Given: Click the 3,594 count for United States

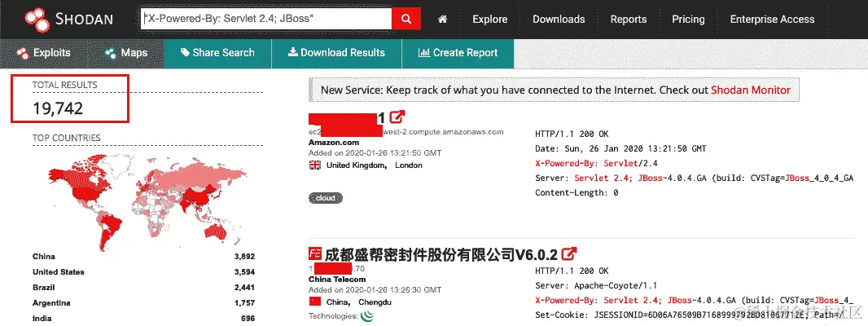Looking at the screenshot, I should tap(244, 272).
